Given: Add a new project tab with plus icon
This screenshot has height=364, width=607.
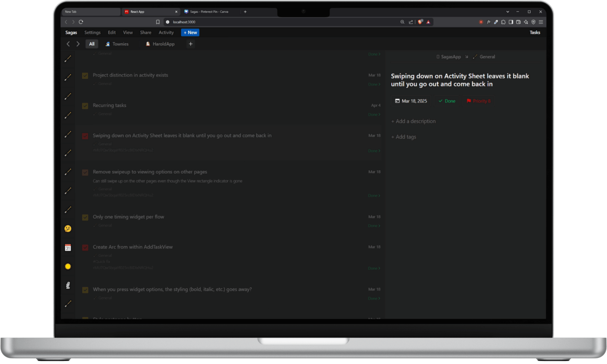Looking at the screenshot, I should click(191, 44).
